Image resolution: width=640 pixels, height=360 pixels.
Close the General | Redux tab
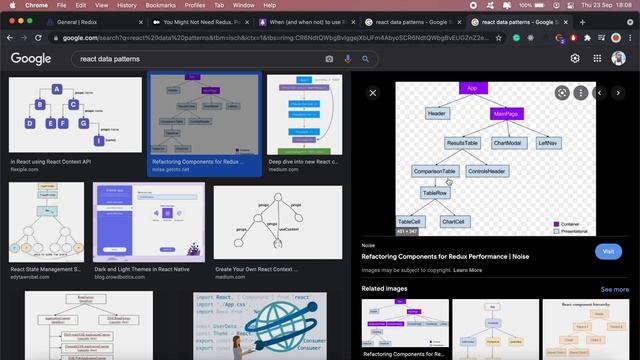pos(141,22)
